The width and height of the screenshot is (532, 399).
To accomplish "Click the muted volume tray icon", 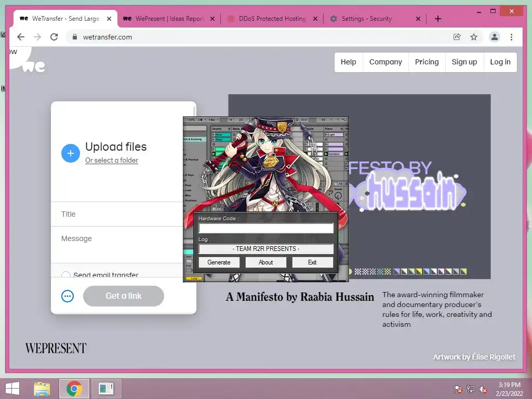I will 483,389.
